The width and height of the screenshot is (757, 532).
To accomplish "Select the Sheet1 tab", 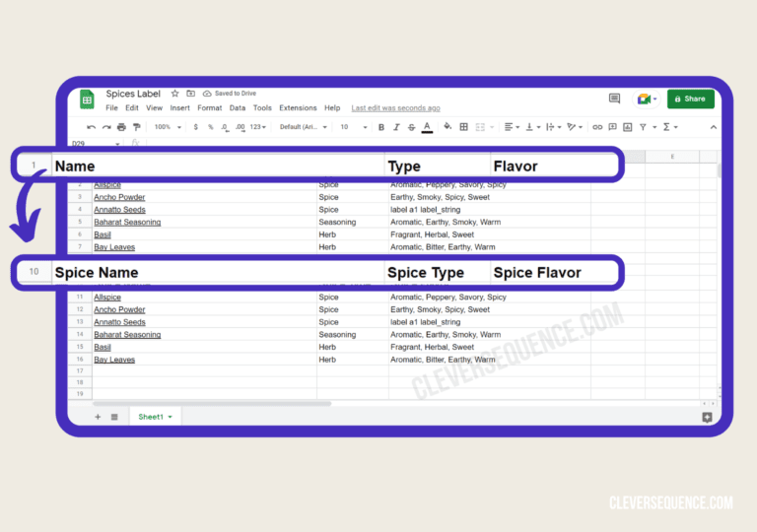I will point(155,417).
